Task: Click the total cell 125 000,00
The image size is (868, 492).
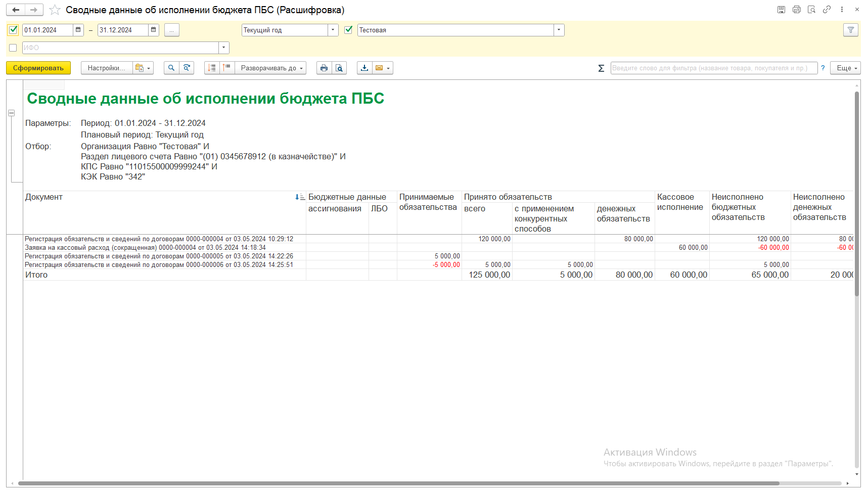Action: pyautogui.click(x=489, y=275)
